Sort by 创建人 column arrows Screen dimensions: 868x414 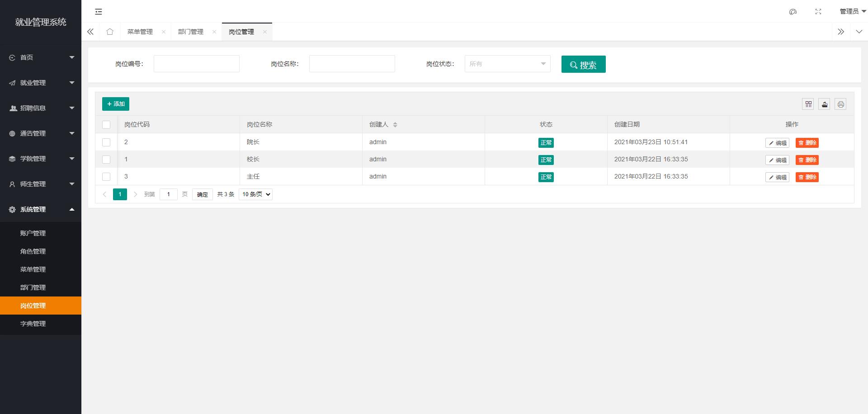click(x=395, y=125)
